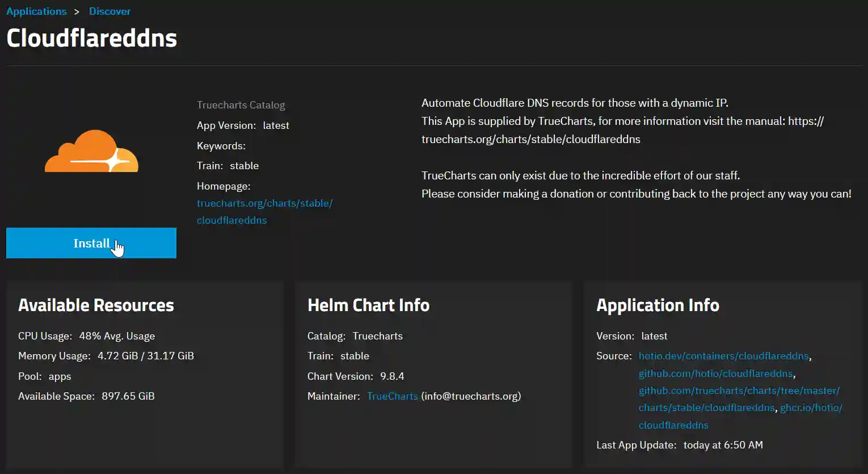Viewport: 868px width, 474px height.
Task: Open the truecharts.org homepage link
Action: [264, 203]
